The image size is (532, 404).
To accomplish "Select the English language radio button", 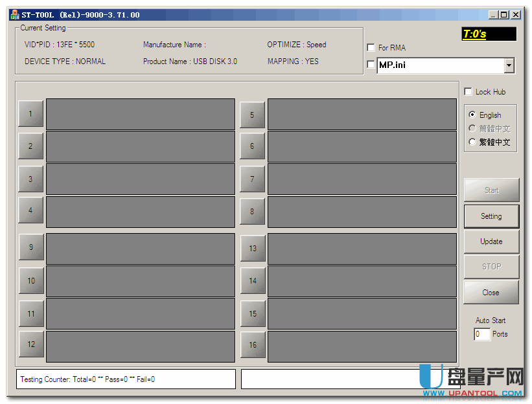I will pyautogui.click(x=472, y=115).
